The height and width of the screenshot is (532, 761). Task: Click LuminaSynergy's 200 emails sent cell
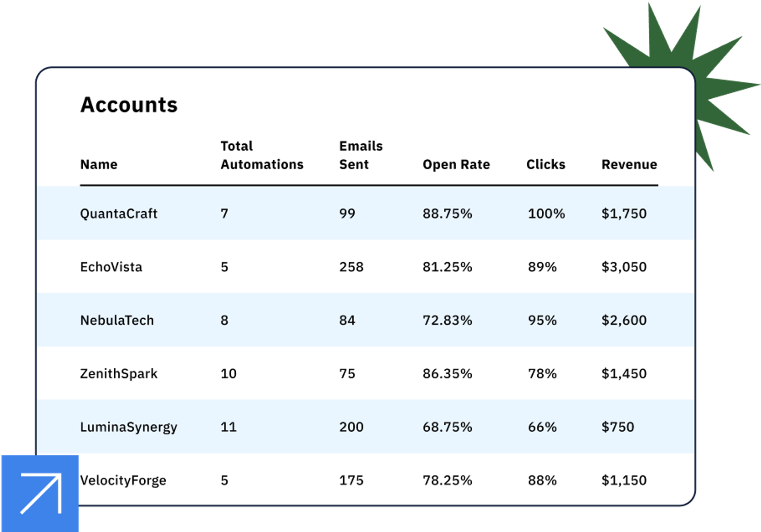351,427
